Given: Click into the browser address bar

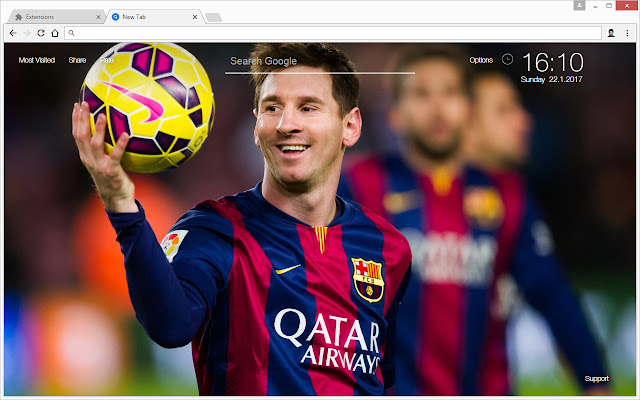Looking at the screenshot, I should [x=333, y=33].
